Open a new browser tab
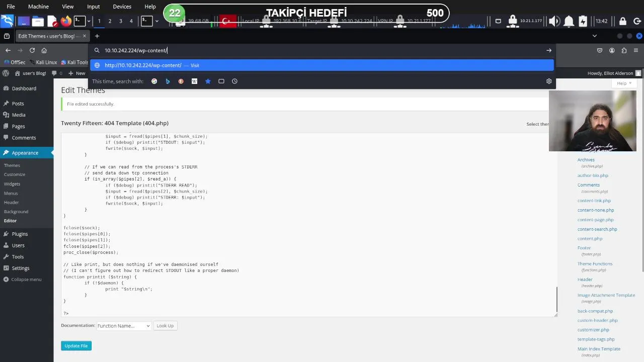Viewport: 644px width, 362px height. (97, 36)
